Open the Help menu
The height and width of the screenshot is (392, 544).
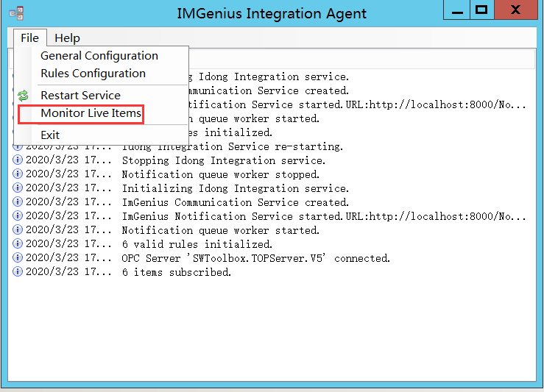[x=67, y=38]
